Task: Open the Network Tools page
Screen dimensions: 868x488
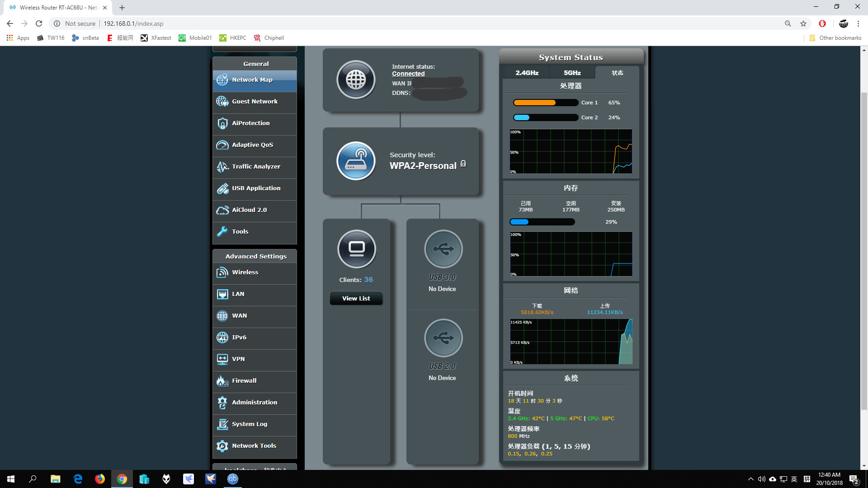Action: point(255,446)
